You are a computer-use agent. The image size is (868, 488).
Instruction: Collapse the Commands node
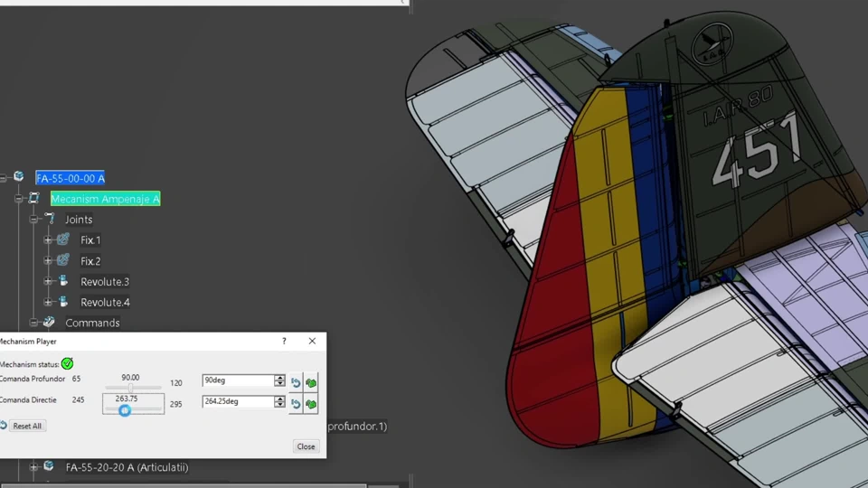click(x=33, y=323)
